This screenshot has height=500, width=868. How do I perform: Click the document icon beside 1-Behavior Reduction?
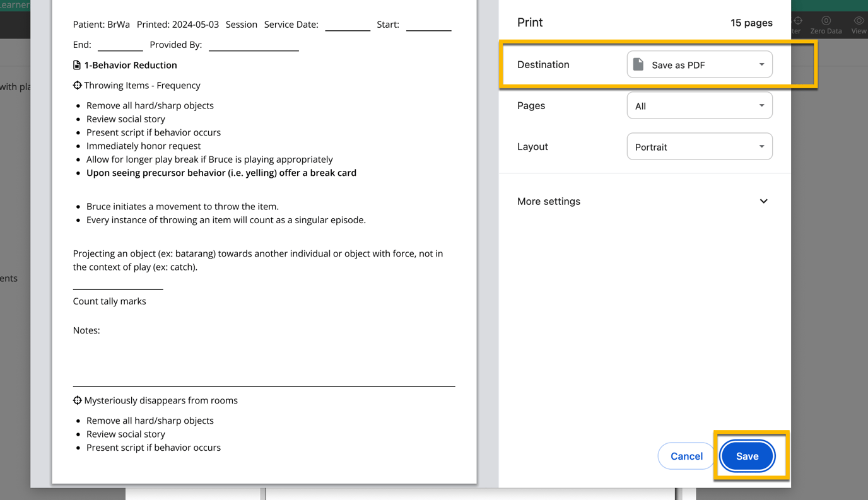click(77, 65)
